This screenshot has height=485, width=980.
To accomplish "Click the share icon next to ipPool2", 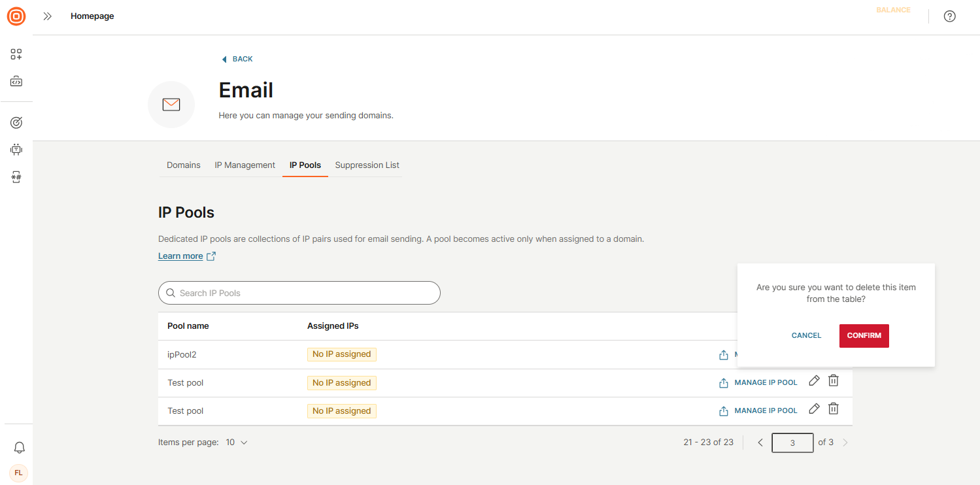I will [724, 355].
